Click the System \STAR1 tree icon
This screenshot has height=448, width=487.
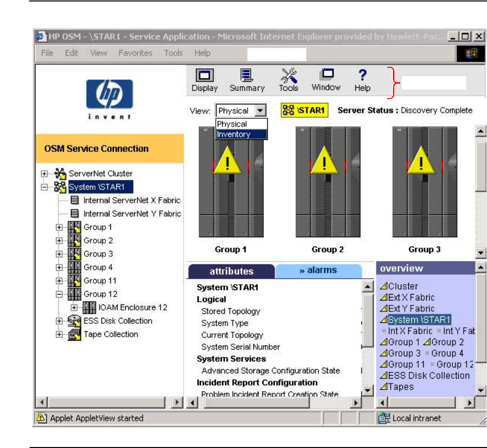[60, 187]
